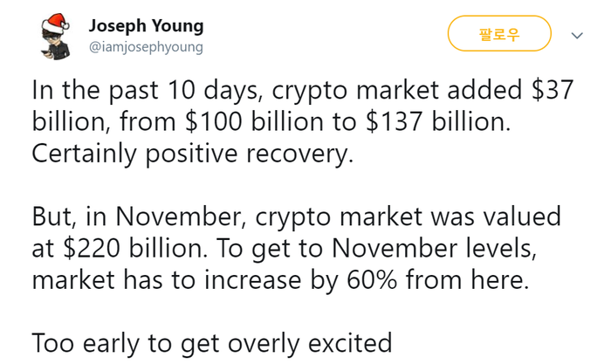Viewport: 611px width, 364px height.
Task: Click the "60%" figure in the tweet
Action: pyautogui.click(x=372, y=280)
